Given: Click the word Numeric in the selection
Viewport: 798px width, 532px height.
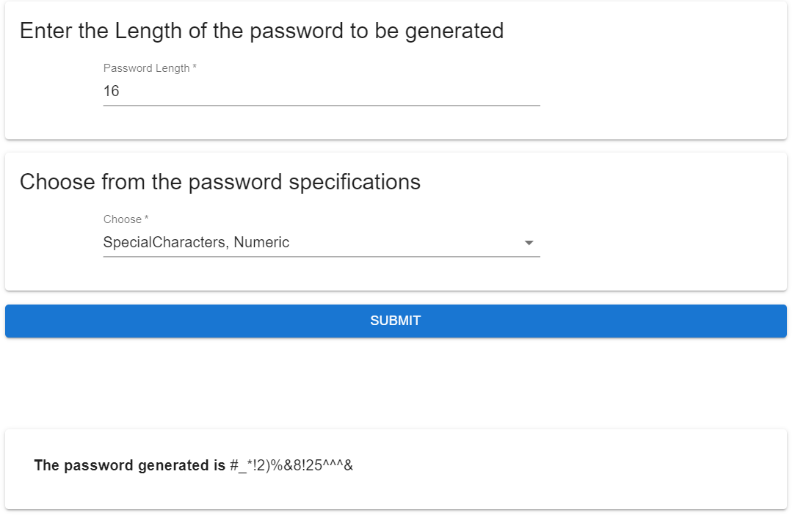Looking at the screenshot, I should click(x=262, y=243).
